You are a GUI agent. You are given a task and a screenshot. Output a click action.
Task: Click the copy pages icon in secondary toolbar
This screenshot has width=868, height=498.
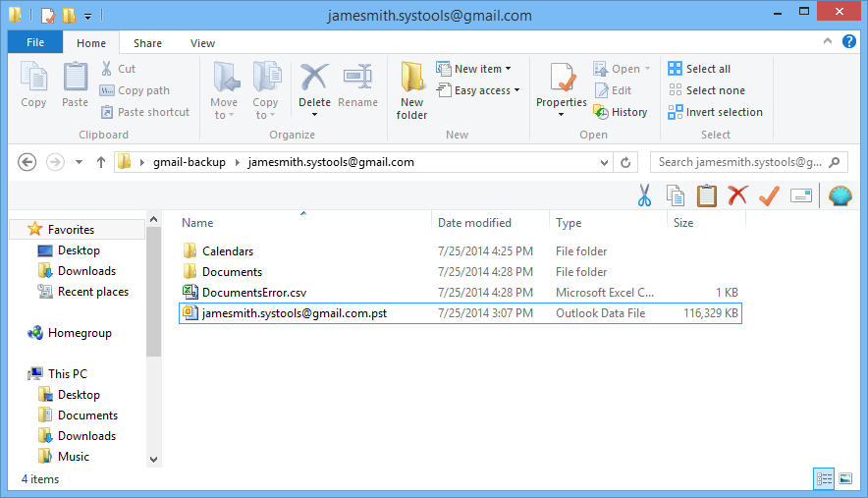coord(676,195)
